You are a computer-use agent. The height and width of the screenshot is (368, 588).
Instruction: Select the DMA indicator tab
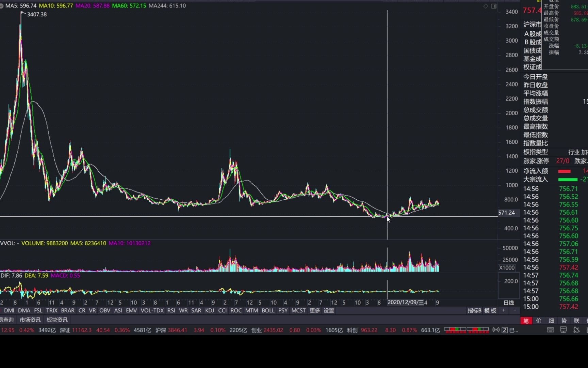click(x=24, y=310)
